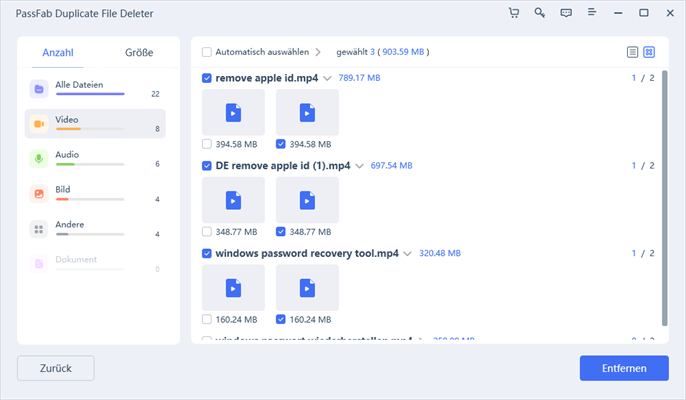This screenshot has width=686, height=400.
Task: Enable the Automatisch auswählen checkbox
Action: pyautogui.click(x=207, y=51)
